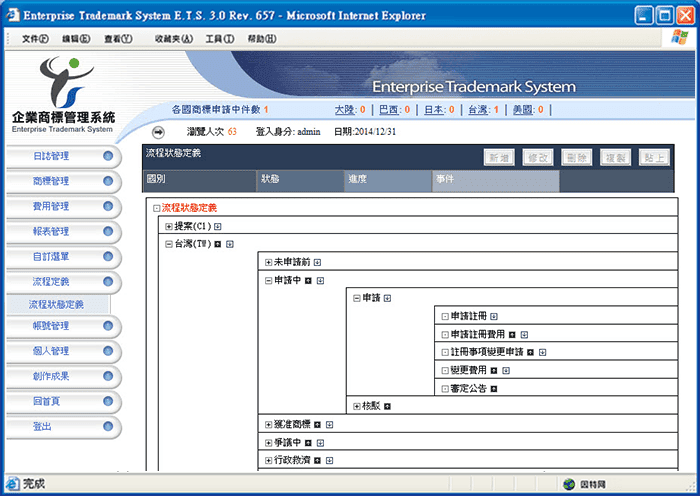The image size is (700, 496).
Task: Click the black square icon after 台灣(TW)
Action: 217,244
